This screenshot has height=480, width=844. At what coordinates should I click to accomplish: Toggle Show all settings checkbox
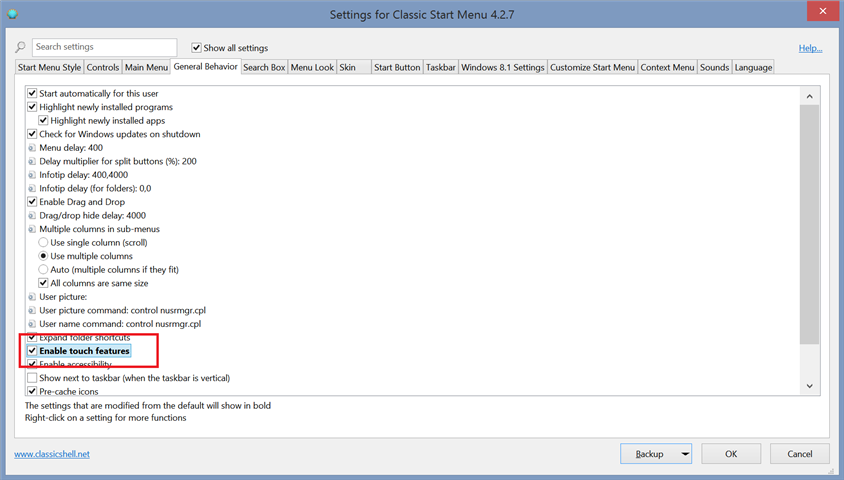(197, 48)
